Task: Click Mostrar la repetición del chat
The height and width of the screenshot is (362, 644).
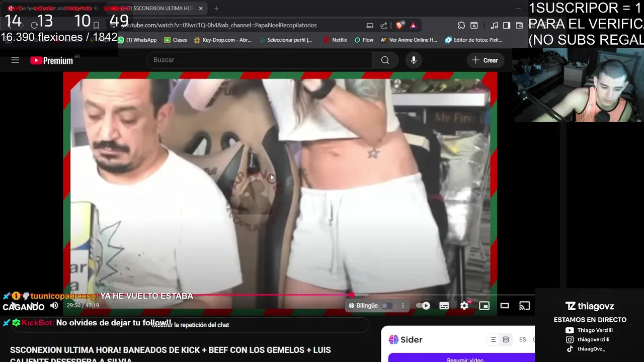Action: 190,325
